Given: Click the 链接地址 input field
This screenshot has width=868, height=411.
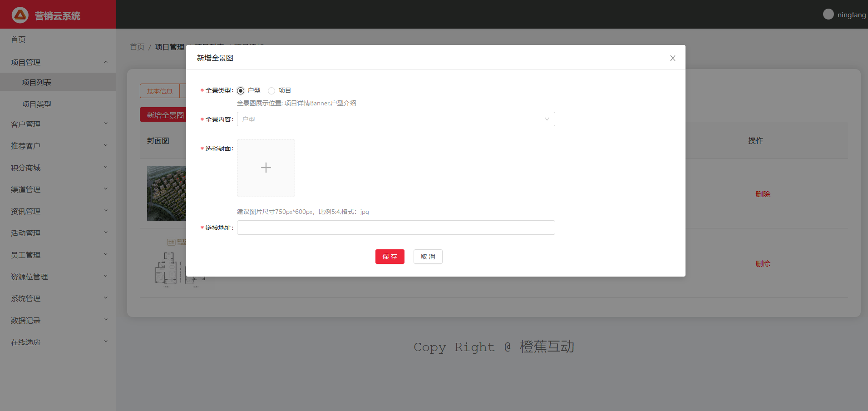Looking at the screenshot, I should point(396,228).
